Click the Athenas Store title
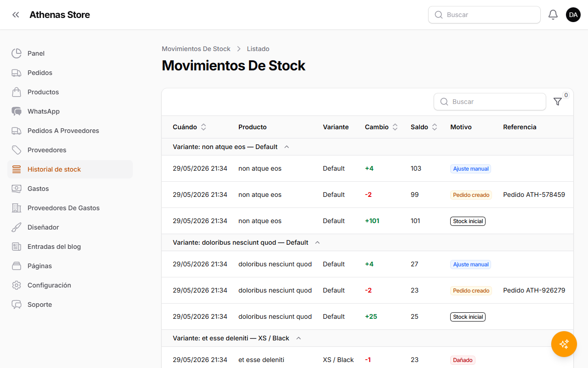 tap(60, 15)
